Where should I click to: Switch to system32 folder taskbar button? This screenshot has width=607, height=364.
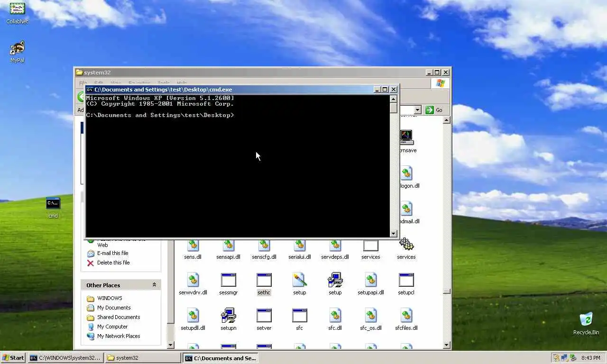[x=143, y=358]
